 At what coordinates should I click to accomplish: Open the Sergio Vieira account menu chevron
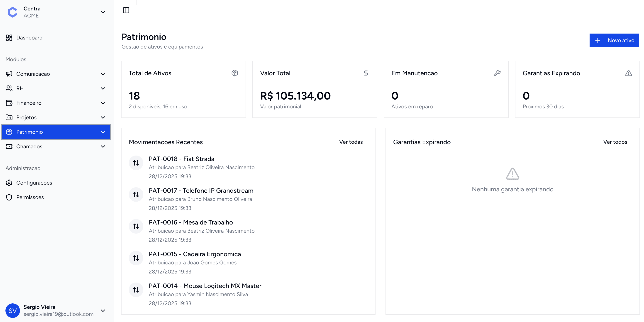[103, 310]
